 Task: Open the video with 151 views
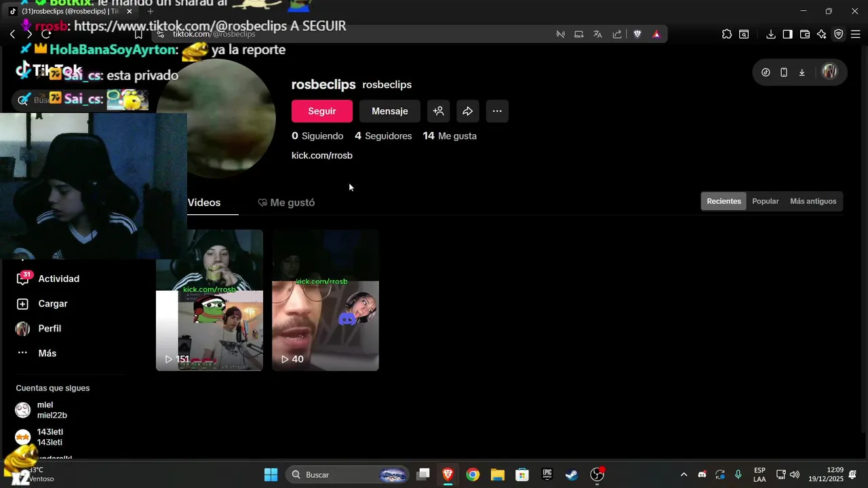[210, 300]
